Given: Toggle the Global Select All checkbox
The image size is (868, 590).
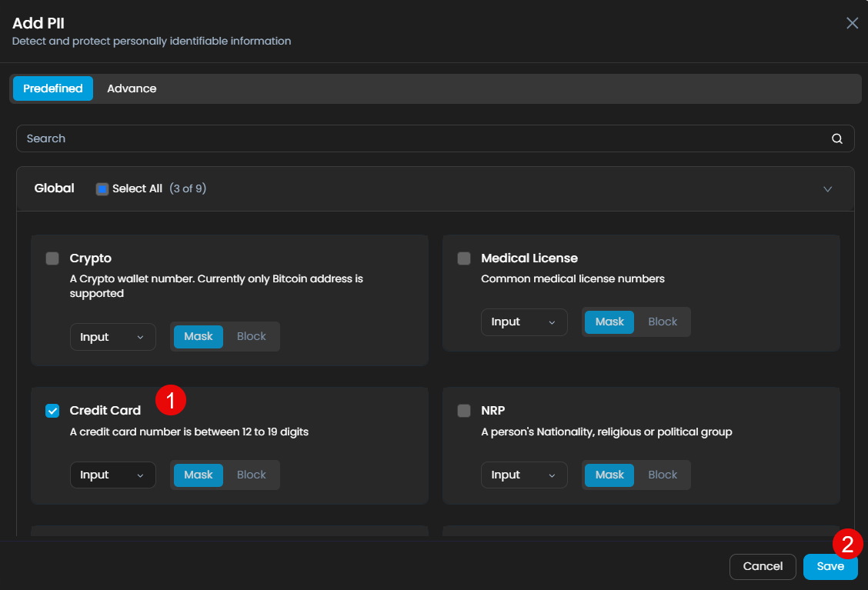Looking at the screenshot, I should coord(102,189).
